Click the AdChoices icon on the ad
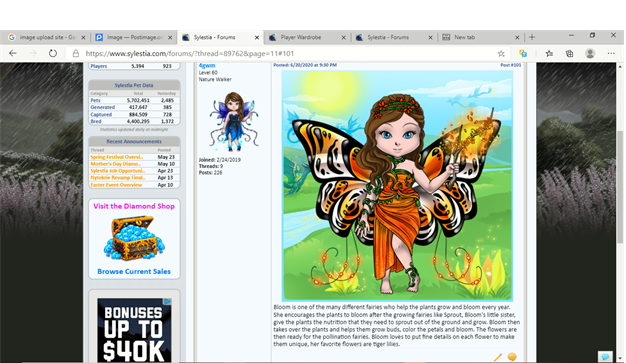The width and height of the screenshot is (626, 363). click(x=168, y=302)
